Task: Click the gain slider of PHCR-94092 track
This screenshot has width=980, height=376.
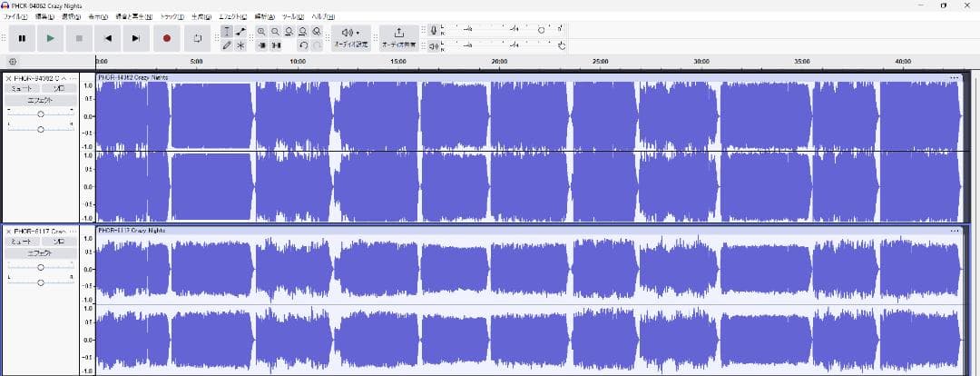Action: (x=40, y=114)
